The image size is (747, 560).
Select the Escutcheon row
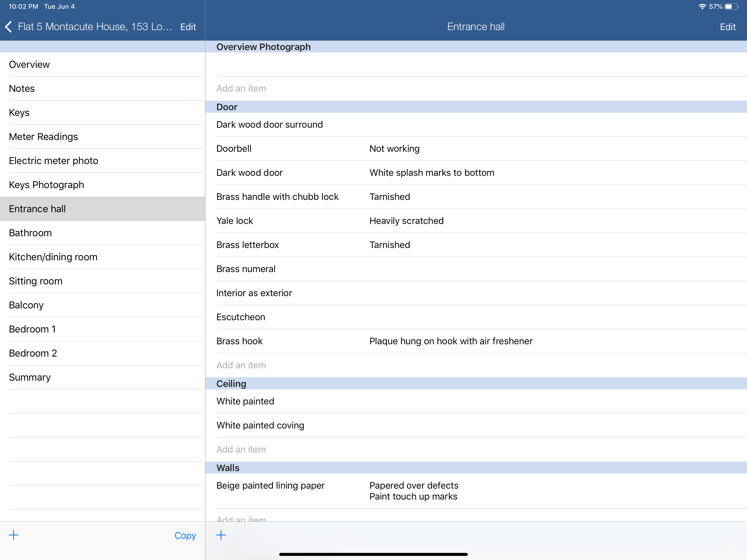click(476, 317)
